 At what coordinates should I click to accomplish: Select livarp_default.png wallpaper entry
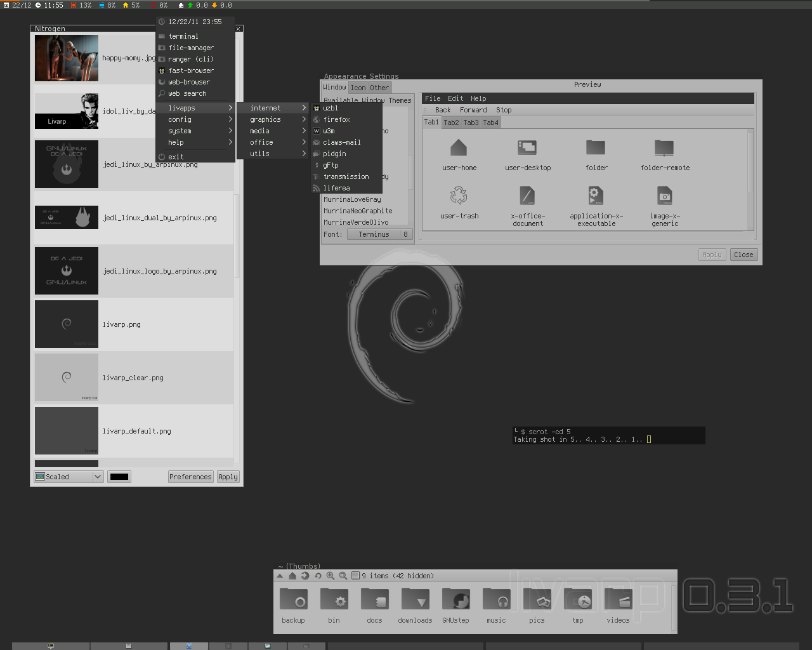click(x=134, y=431)
